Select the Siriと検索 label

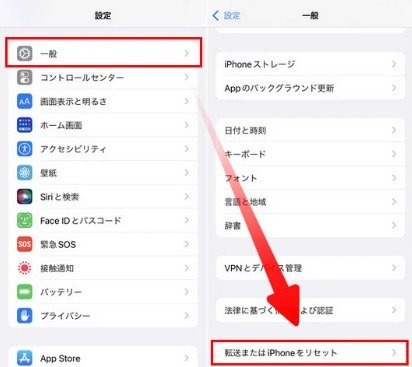click(x=59, y=197)
